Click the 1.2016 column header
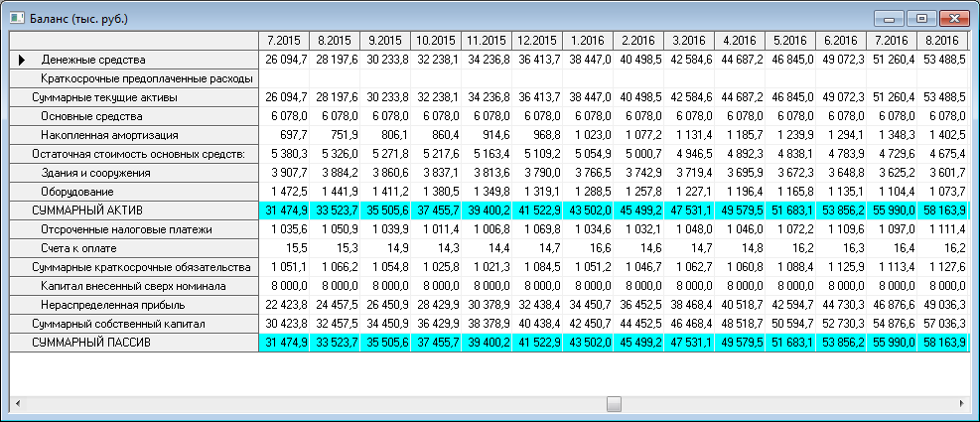980x422 pixels. [x=588, y=41]
